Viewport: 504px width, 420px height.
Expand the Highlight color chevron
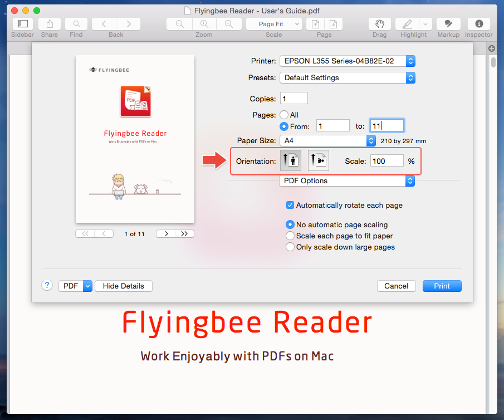[x=425, y=24]
